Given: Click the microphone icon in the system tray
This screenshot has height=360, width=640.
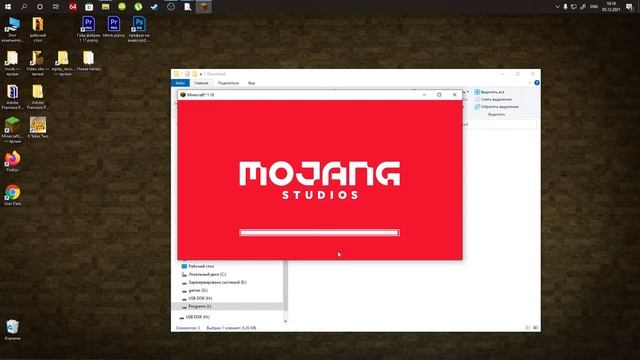Looking at the screenshot, I should click(565, 7).
